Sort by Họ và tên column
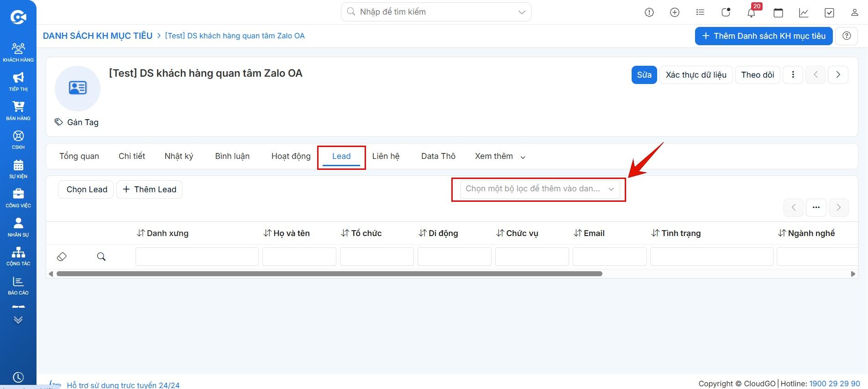 tap(287, 233)
